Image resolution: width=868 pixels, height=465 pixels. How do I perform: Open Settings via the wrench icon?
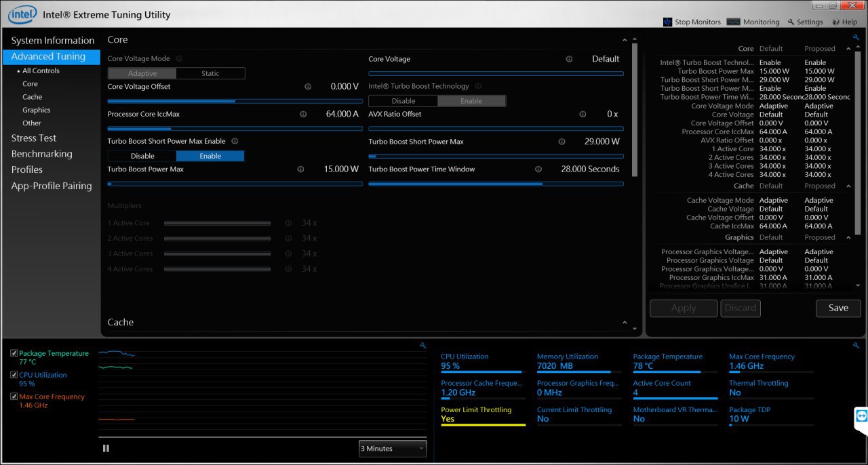tap(791, 22)
